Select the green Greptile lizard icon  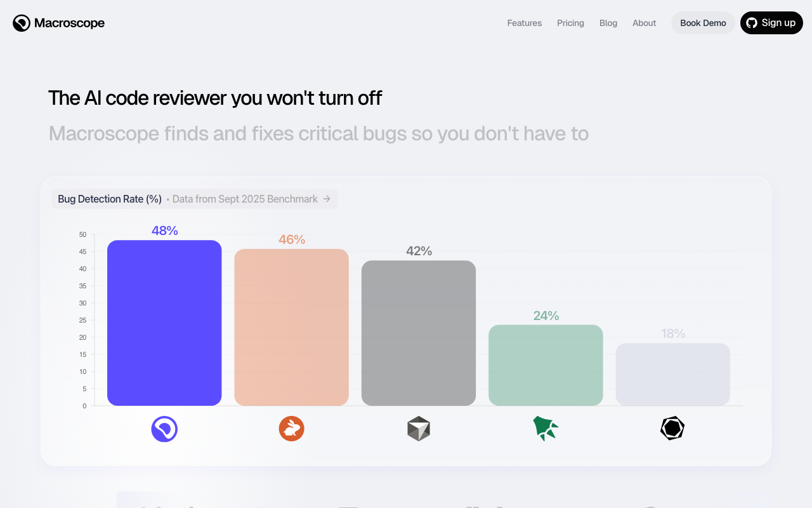[546, 428]
